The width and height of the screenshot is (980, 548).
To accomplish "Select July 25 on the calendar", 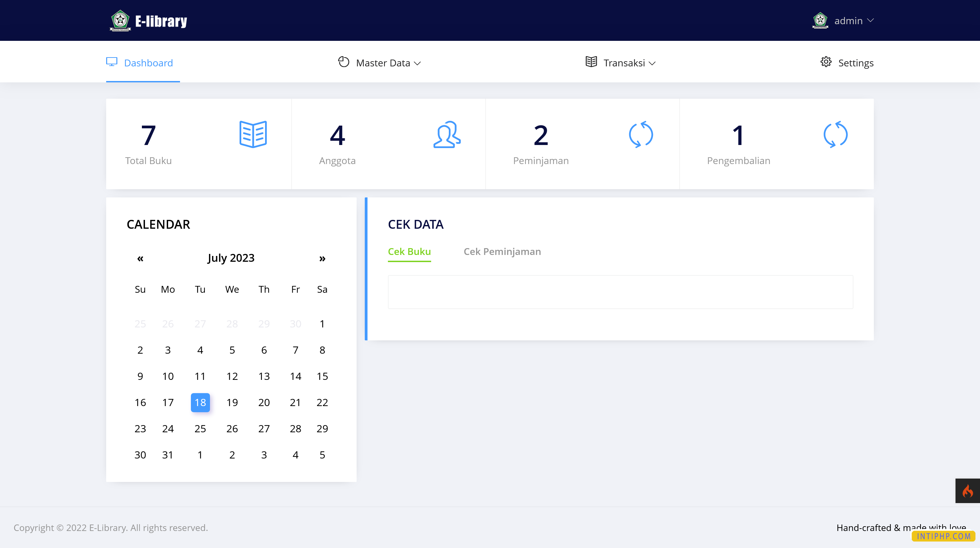I will (x=200, y=429).
